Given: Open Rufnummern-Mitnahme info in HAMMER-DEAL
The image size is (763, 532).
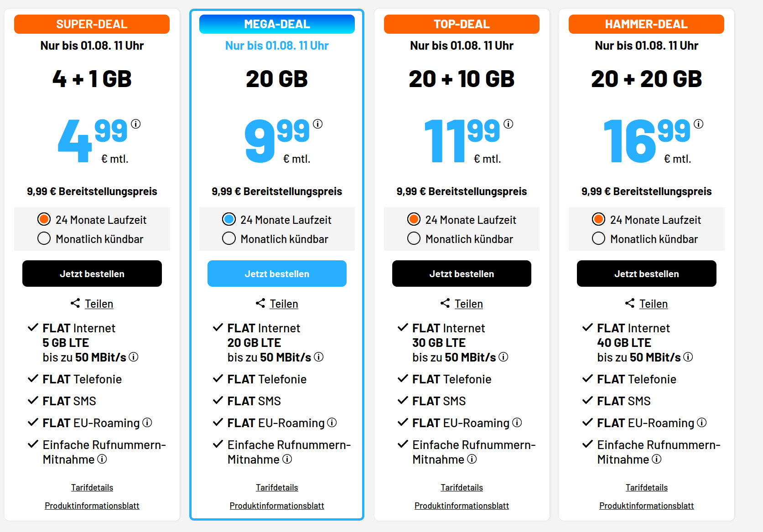Looking at the screenshot, I should (x=657, y=460).
